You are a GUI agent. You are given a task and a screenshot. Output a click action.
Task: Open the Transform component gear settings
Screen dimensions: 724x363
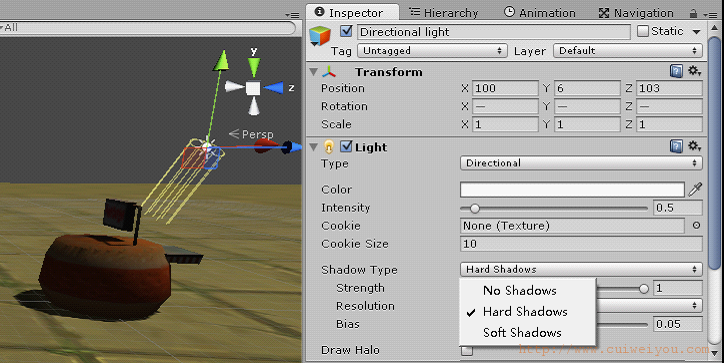694,71
